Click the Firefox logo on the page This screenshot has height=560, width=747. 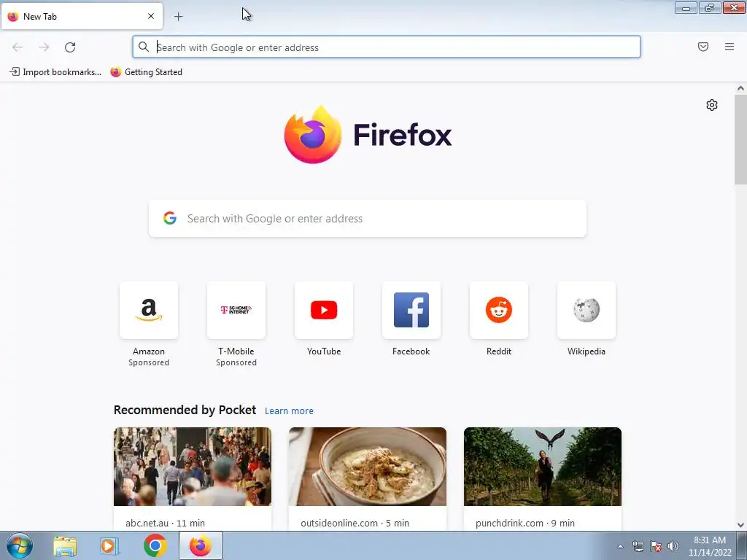pos(368,135)
